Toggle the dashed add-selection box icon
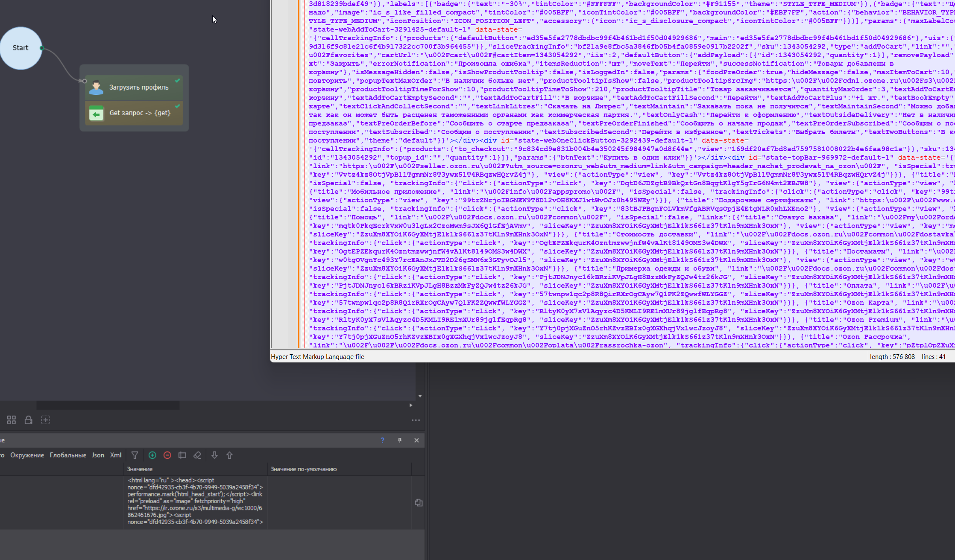Image resolution: width=955 pixels, height=560 pixels. coord(46,420)
